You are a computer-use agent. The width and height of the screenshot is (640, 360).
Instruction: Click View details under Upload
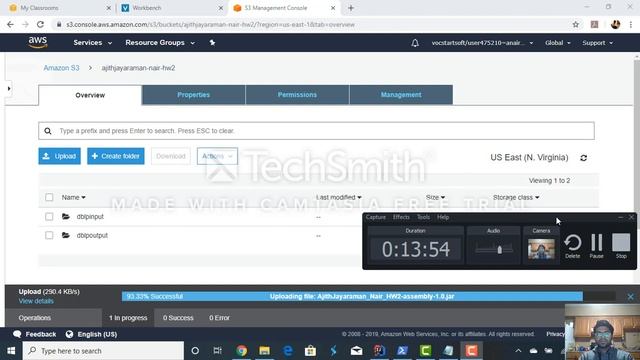pos(36,301)
